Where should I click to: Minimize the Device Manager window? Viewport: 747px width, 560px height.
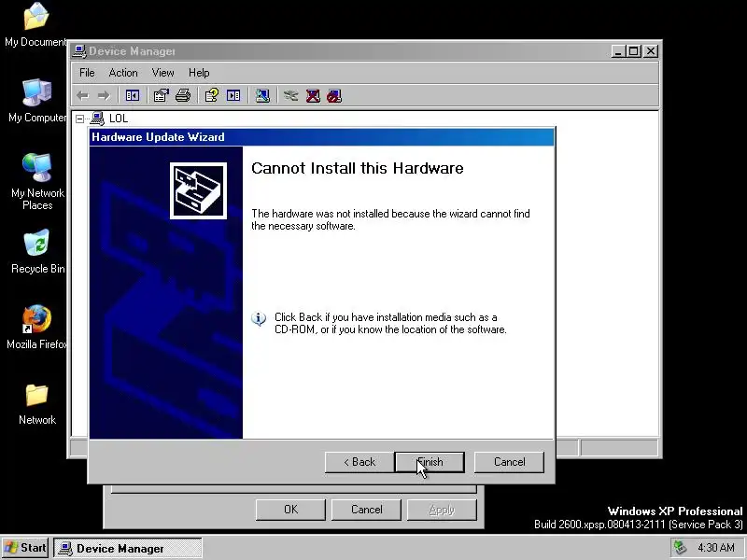point(618,51)
